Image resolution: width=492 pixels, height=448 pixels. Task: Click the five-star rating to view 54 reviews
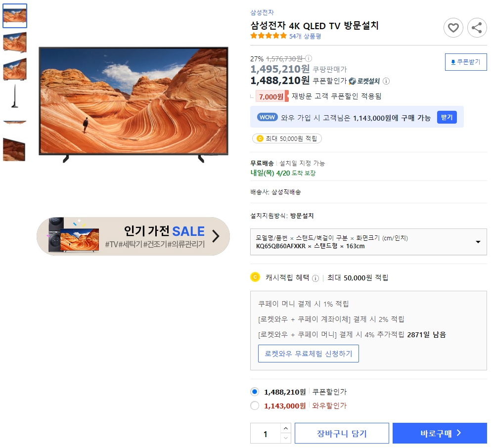point(267,36)
